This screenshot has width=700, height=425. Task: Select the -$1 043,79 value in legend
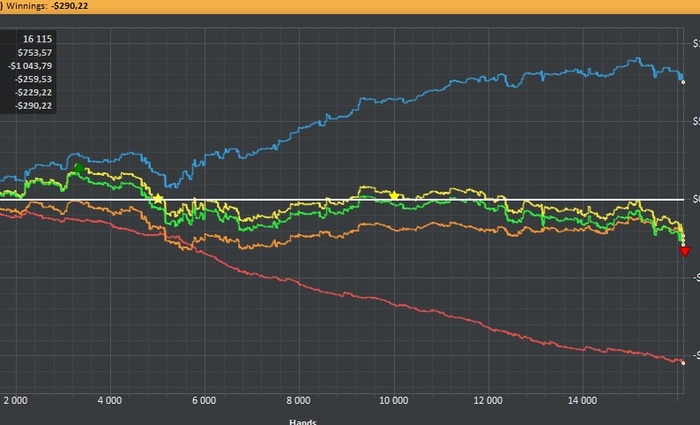(x=30, y=66)
